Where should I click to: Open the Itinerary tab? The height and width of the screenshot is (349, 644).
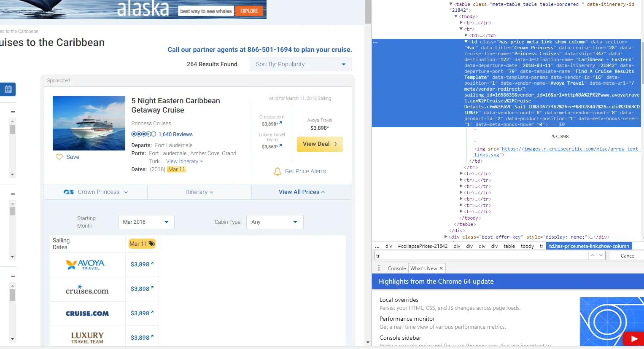click(x=199, y=192)
